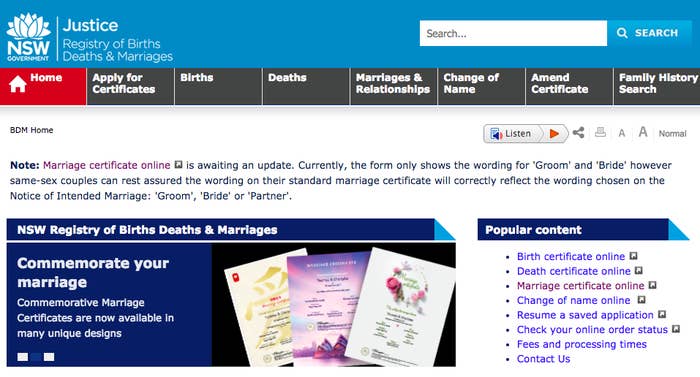Click the NSW Government lotus logo
This screenshot has height=377, width=700.
pos(29,37)
